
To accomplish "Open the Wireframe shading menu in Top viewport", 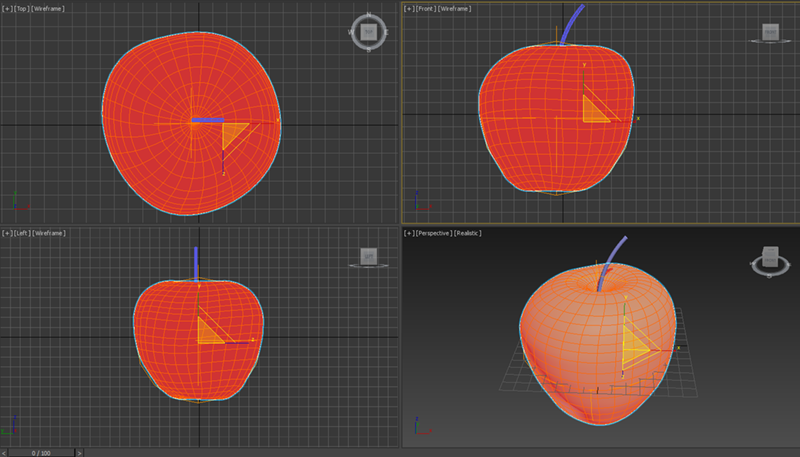I will [x=48, y=9].
